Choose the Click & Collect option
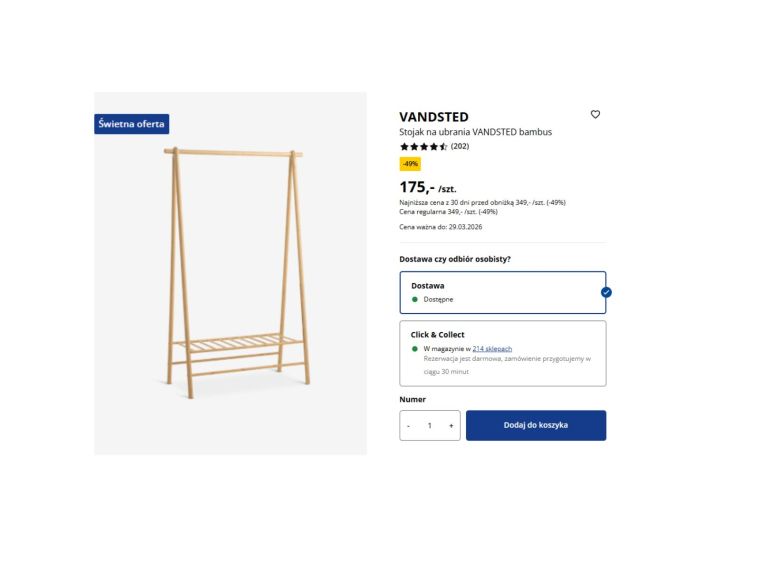 coord(502,353)
